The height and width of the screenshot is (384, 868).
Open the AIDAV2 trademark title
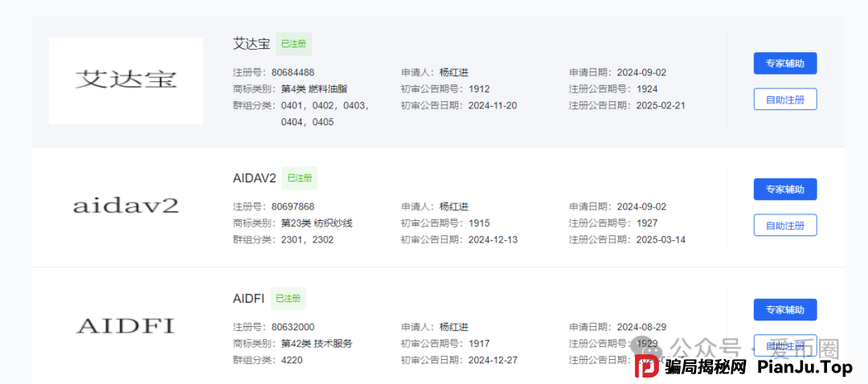[254, 178]
